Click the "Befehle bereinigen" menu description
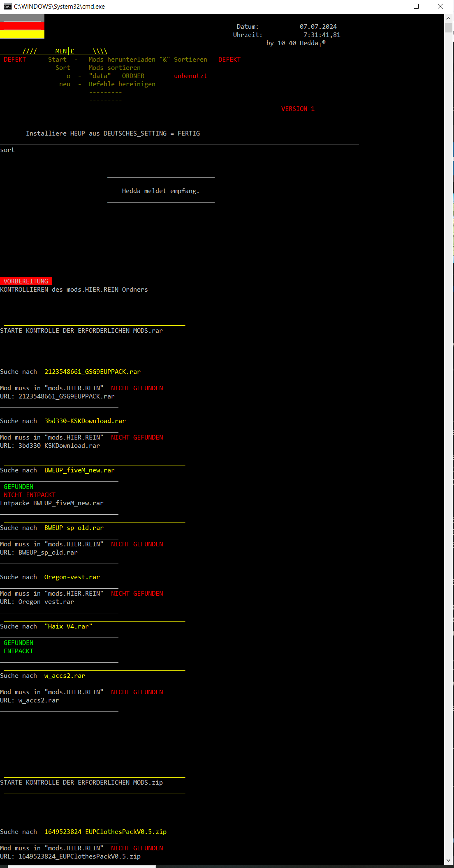This screenshot has width=454, height=868. point(122,84)
